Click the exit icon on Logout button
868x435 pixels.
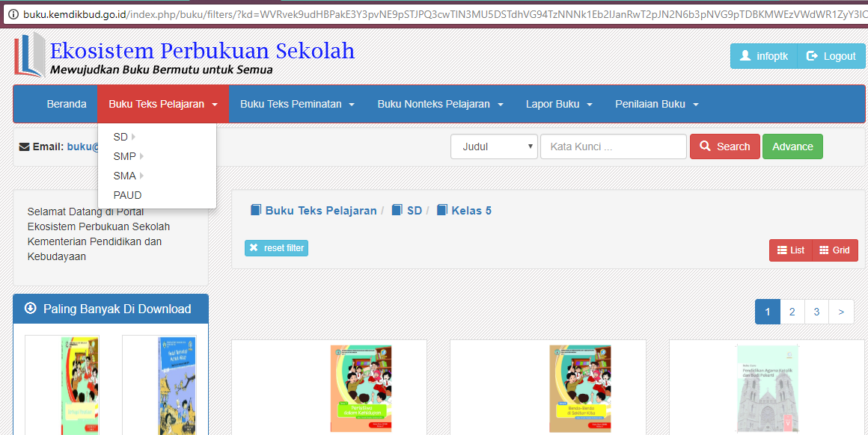coord(812,55)
